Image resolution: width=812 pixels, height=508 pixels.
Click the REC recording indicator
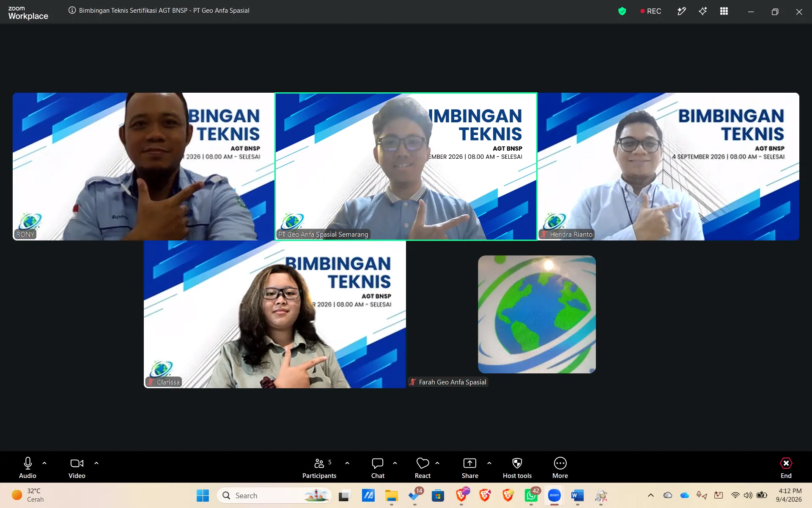[651, 11]
